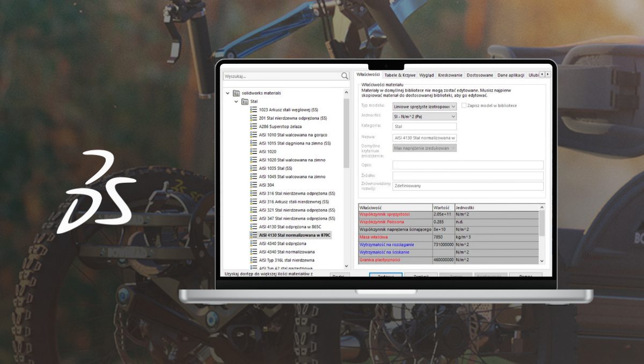
Task: Click the properties table scrollbar up arrow
Action: [541, 207]
